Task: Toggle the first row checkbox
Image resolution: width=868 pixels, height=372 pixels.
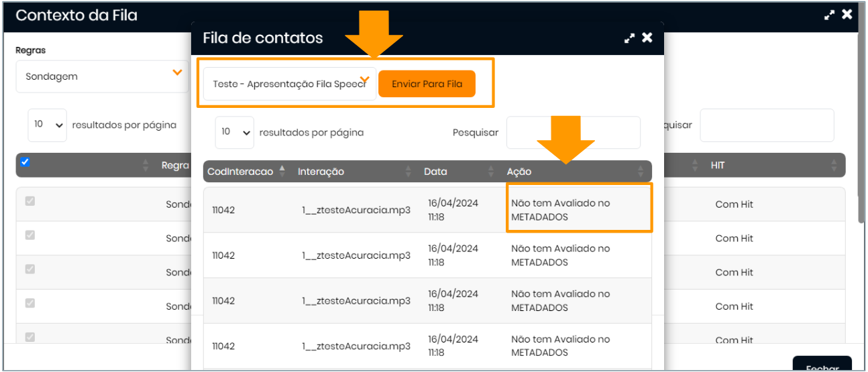Action: [30, 201]
